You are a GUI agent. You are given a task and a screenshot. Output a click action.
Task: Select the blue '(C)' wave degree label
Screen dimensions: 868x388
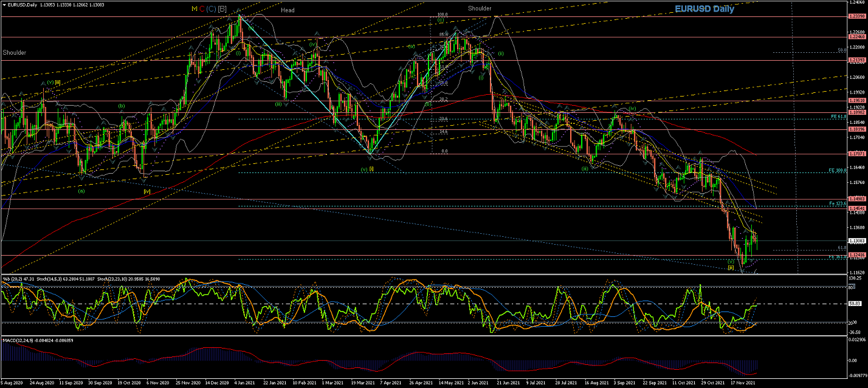pyautogui.click(x=211, y=9)
